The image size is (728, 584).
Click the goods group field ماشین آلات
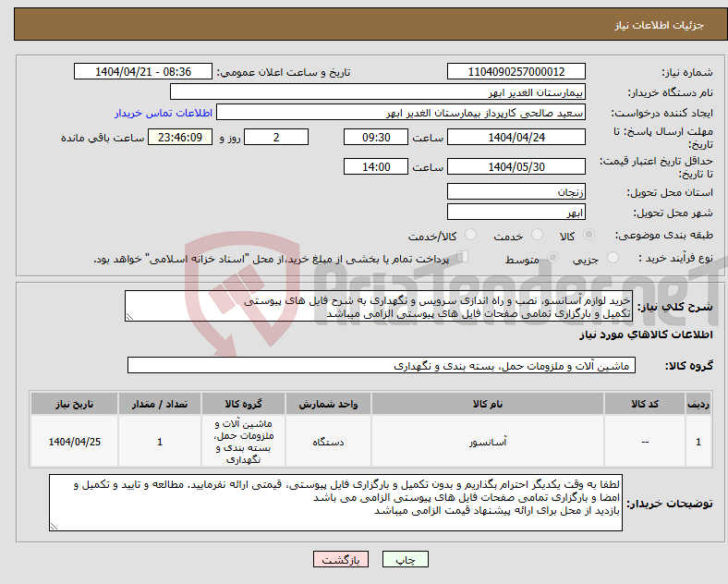382,365
